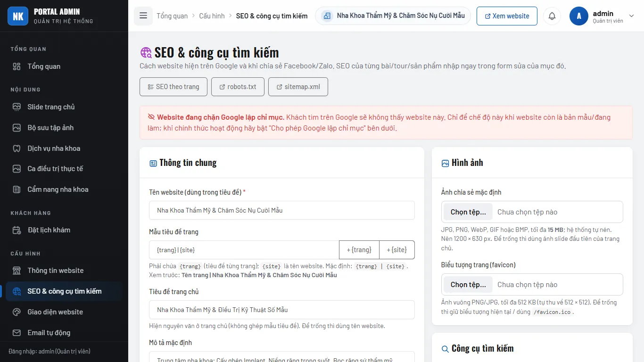Click the NK portal logo
Screen dimensions: 644x362
click(x=18, y=16)
